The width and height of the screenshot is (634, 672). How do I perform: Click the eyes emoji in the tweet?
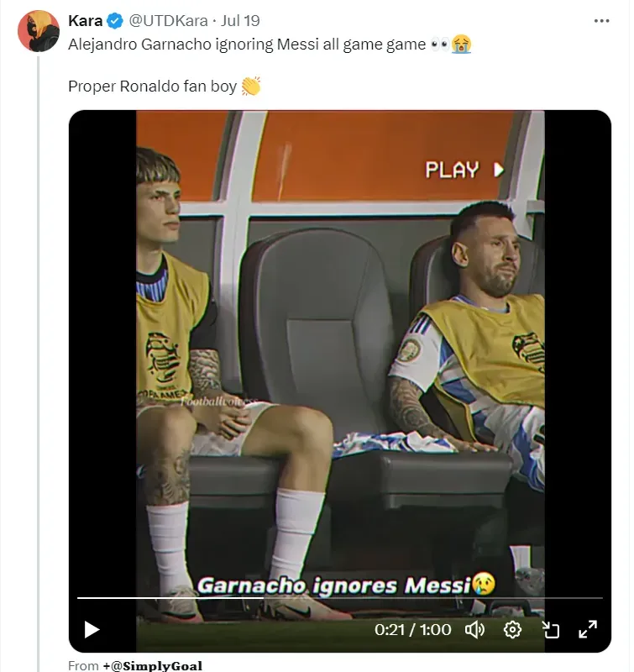click(439, 45)
